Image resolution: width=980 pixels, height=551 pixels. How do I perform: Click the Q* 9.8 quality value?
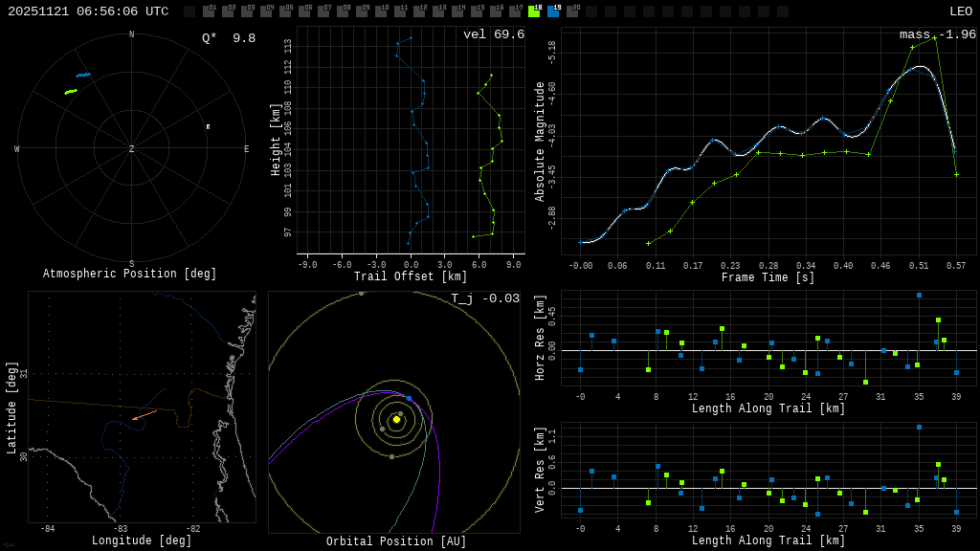pyautogui.click(x=229, y=38)
